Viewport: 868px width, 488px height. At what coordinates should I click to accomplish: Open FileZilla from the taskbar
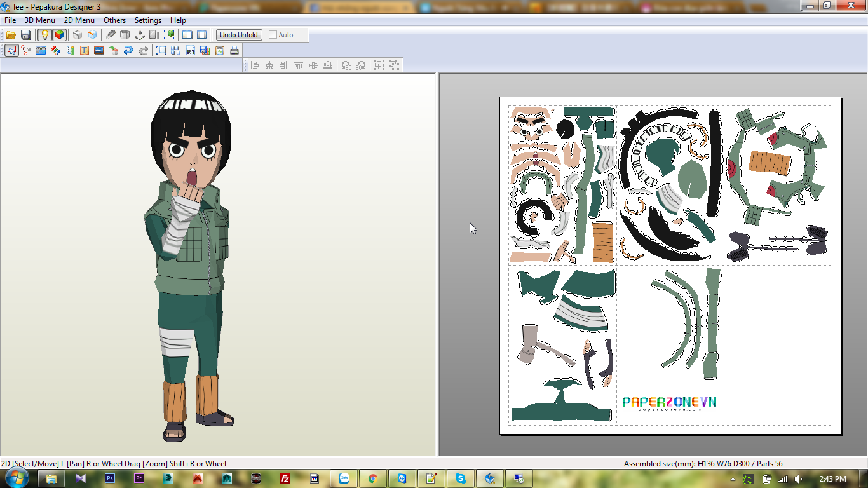285,478
